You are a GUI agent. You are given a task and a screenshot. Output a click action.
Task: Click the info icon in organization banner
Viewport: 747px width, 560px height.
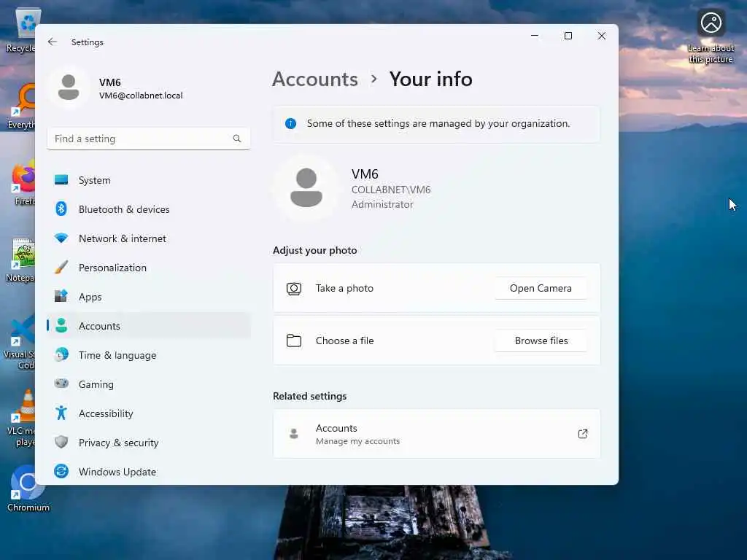tap(290, 124)
